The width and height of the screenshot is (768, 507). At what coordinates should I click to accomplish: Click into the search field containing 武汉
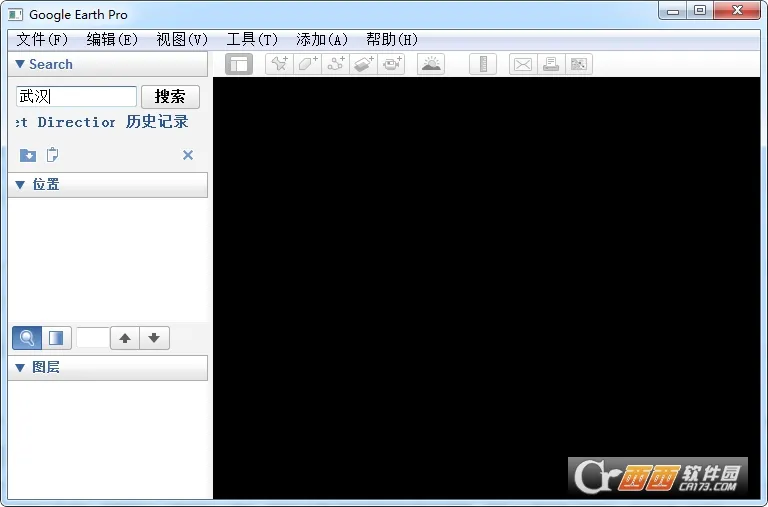(x=76, y=97)
